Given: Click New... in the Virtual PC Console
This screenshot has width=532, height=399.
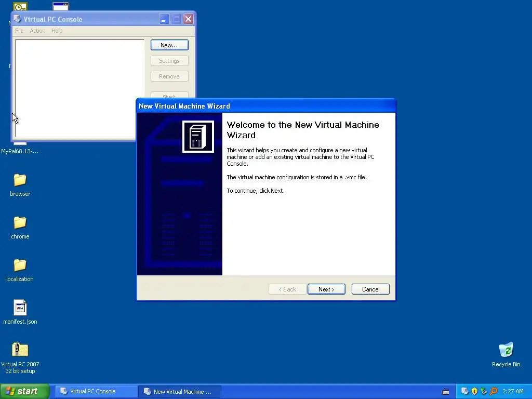Looking at the screenshot, I should (x=169, y=45).
